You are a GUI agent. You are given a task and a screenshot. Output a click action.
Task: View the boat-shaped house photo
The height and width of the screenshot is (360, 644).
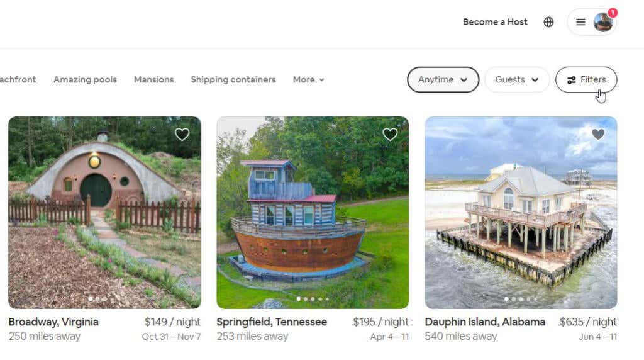313,214
